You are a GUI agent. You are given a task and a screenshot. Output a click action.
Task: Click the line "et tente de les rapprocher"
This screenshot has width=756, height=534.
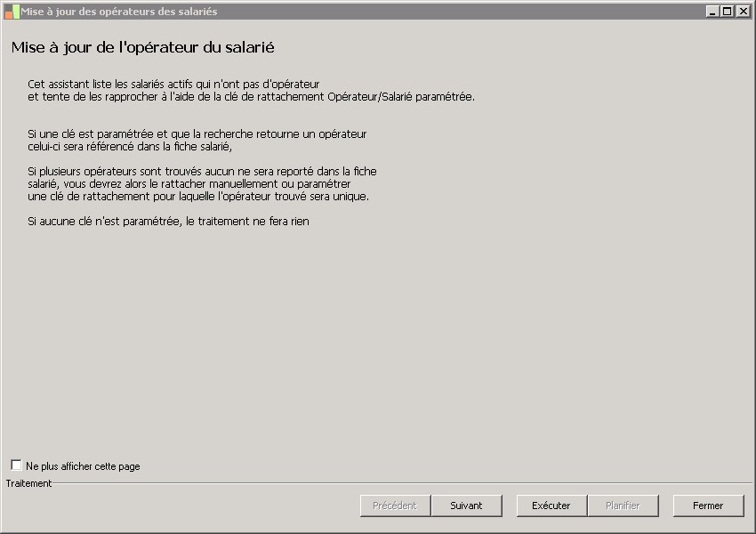[251, 97]
